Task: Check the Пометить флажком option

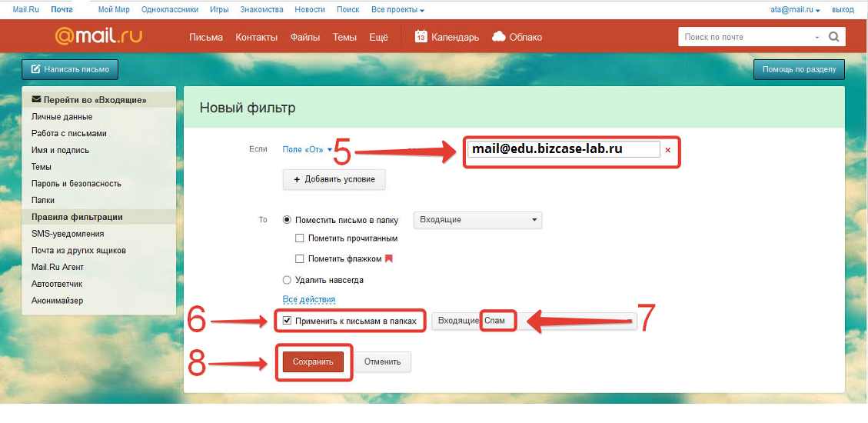Action: pos(300,259)
